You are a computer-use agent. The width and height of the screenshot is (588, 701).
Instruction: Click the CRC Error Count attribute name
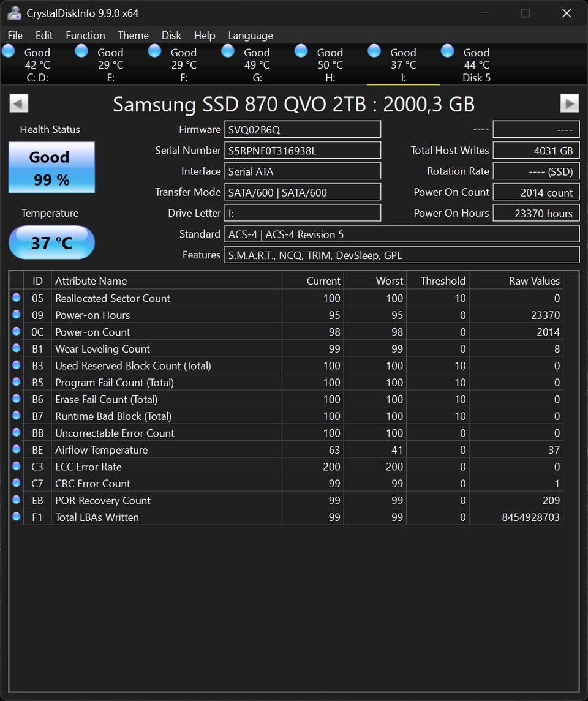coord(92,483)
